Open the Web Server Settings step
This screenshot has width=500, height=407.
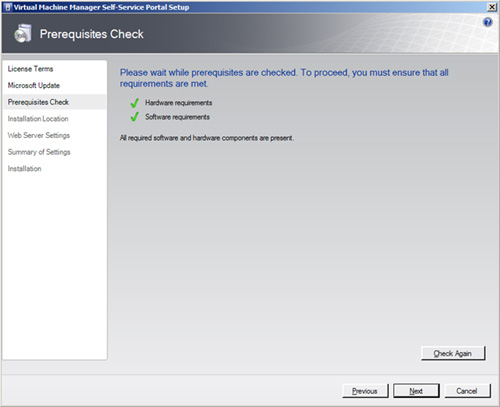39,135
